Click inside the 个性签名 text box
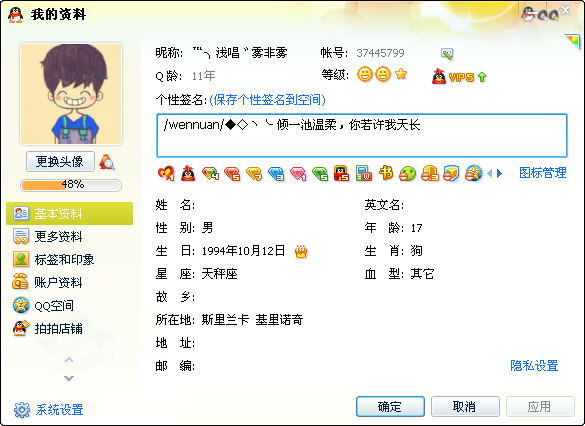The height and width of the screenshot is (426, 585). 362,135
